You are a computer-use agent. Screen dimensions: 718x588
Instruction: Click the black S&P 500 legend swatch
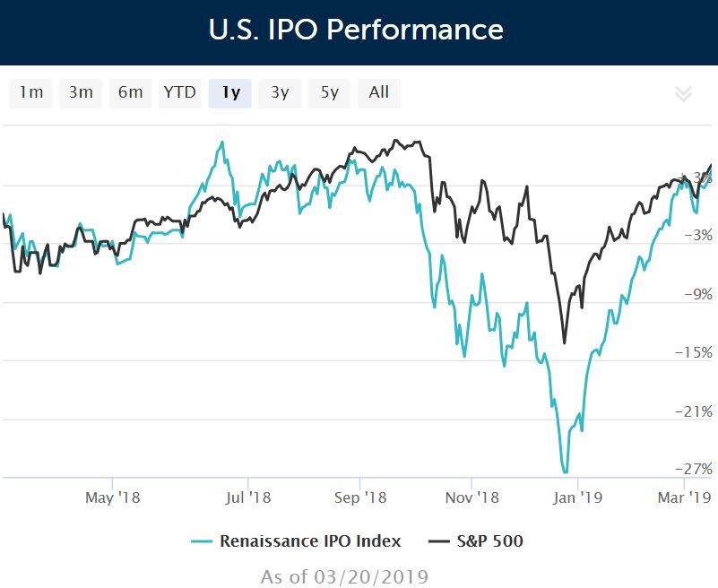pyautogui.click(x=437, y=541)
